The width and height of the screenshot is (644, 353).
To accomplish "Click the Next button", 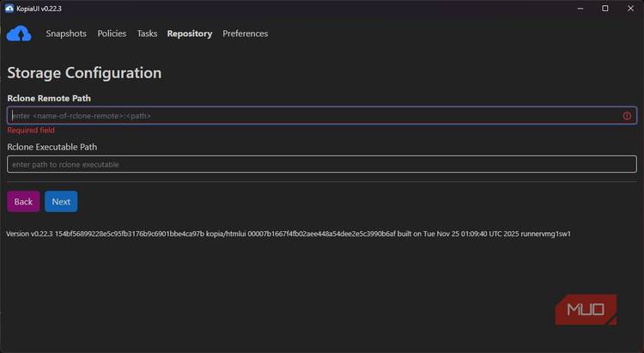I will (x=61, y=201).
